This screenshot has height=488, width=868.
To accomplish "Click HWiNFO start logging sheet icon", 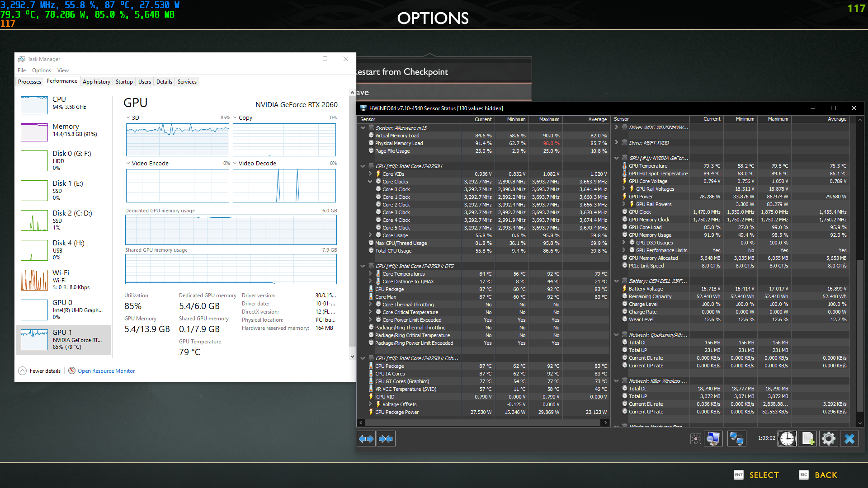I will (808, 439).
